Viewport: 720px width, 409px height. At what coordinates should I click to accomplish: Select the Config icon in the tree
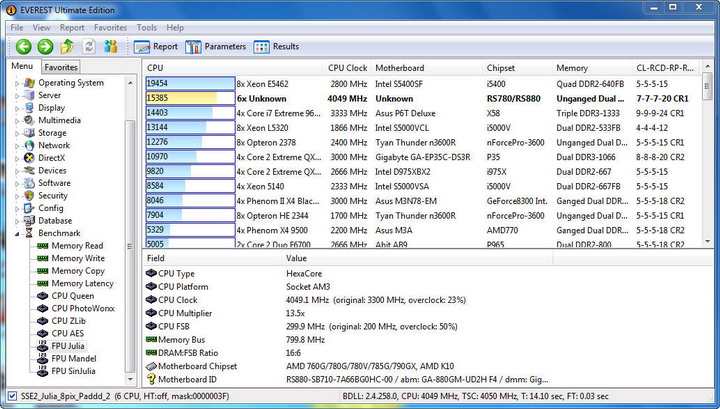[x=29, y=208]
